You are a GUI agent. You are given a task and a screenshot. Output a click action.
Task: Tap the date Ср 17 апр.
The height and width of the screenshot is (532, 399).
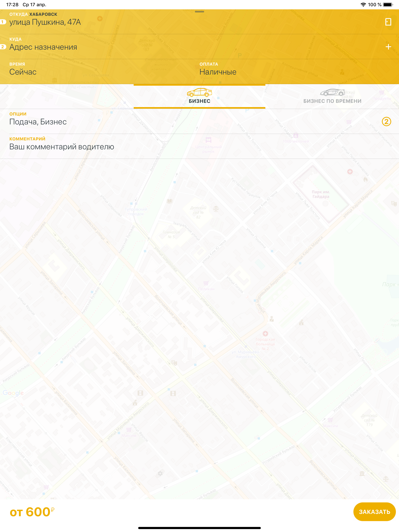(x=34, y=4)
